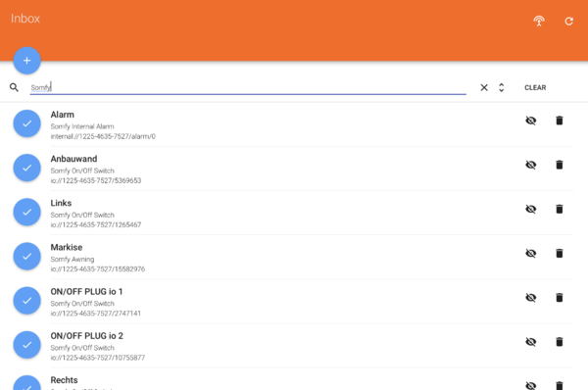
Task: Click the Inbox header title
Action: (x=25, y=19)
